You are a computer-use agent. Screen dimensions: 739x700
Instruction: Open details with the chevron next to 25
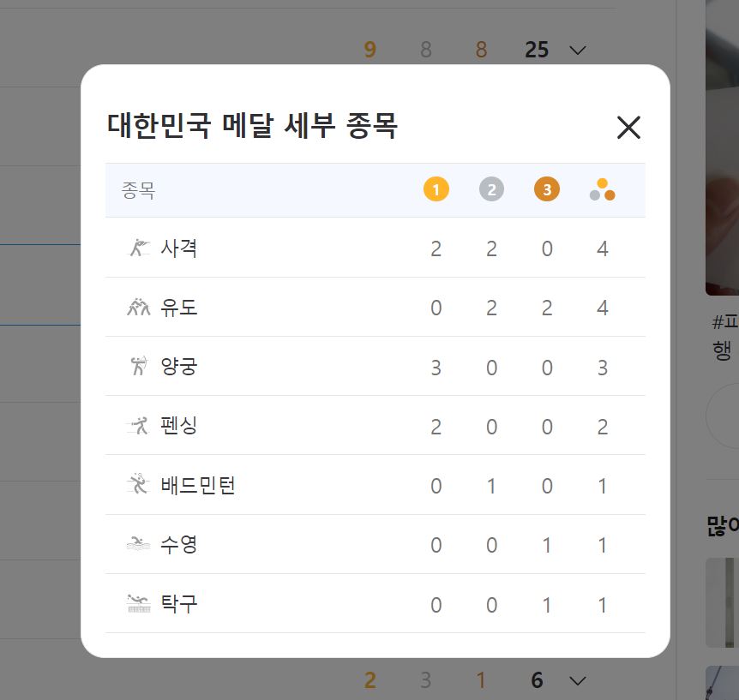click(x=578, y=50)
